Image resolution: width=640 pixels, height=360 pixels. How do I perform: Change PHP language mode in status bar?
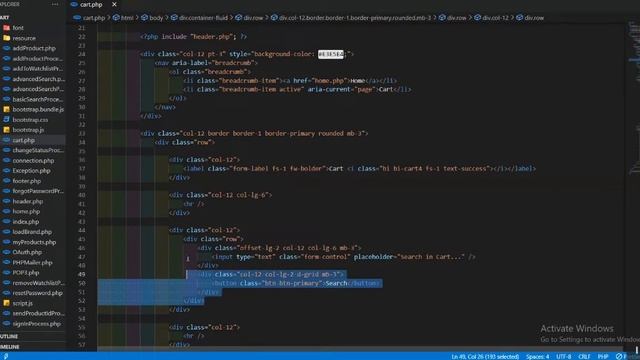click(x=603, y=356)
